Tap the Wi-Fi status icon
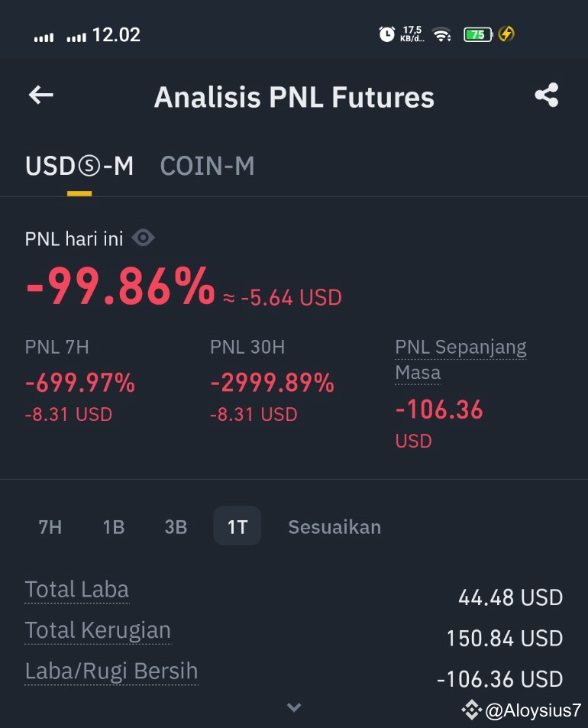 (x=441, y=34)
